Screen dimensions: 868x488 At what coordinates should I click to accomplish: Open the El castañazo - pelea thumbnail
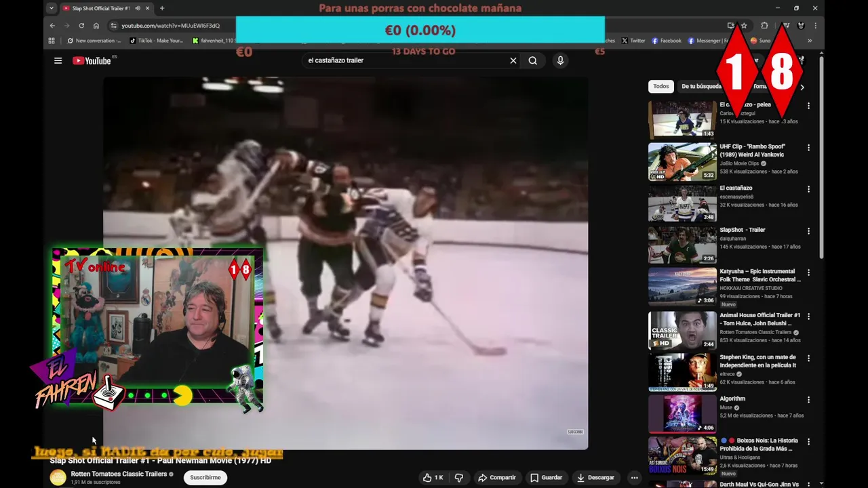(682, 120)
